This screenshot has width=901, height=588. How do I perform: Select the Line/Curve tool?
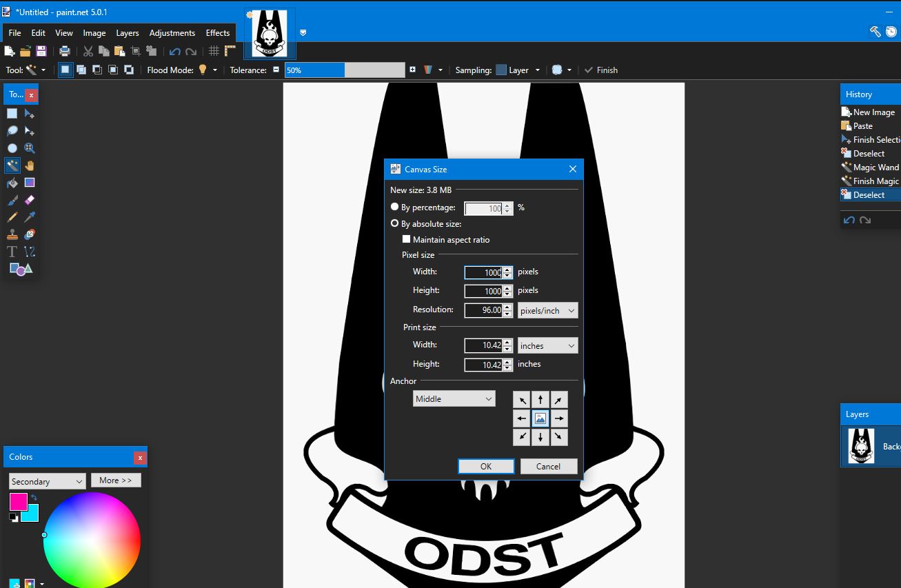(x=30, y=252)
